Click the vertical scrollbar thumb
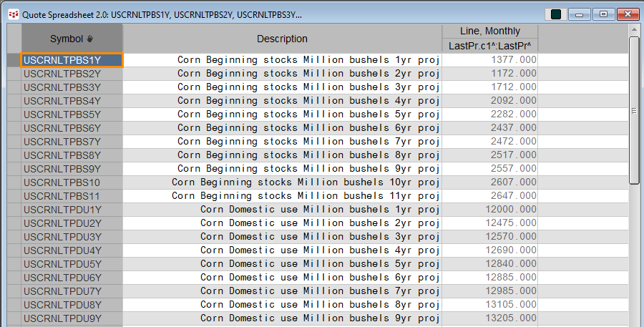The image size is (644, 327). click(634, 110)
